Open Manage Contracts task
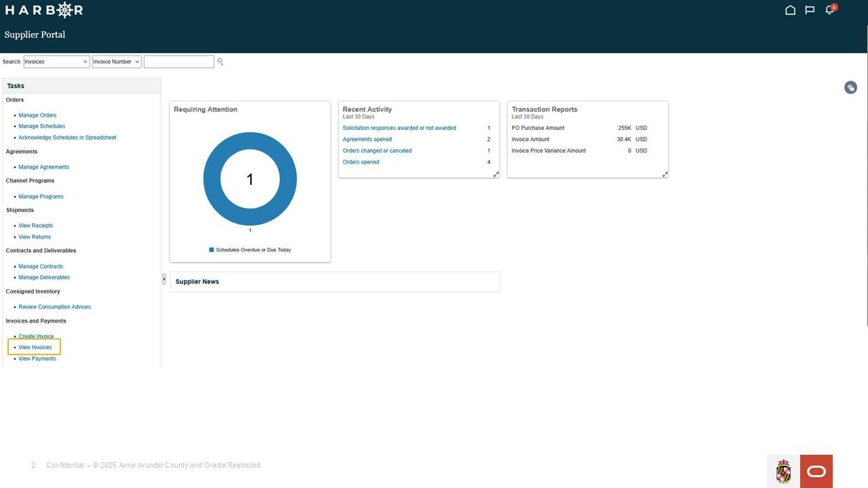868x488 pixels. (x=41, y=266)
